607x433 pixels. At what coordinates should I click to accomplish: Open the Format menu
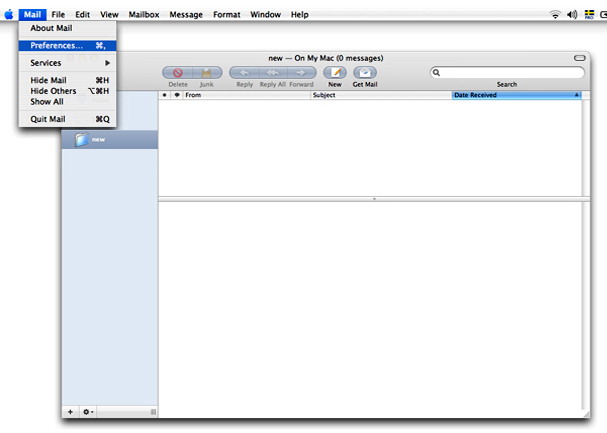226,15
